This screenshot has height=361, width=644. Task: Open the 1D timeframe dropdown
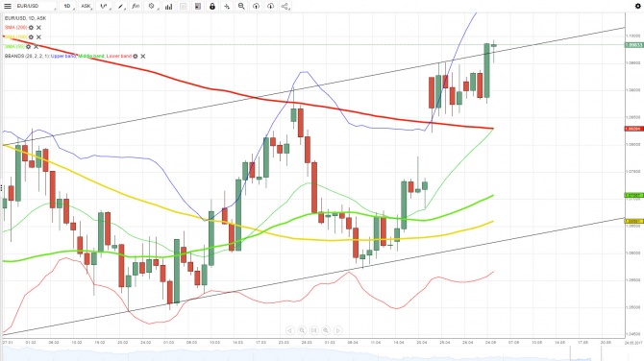point(68,6)
